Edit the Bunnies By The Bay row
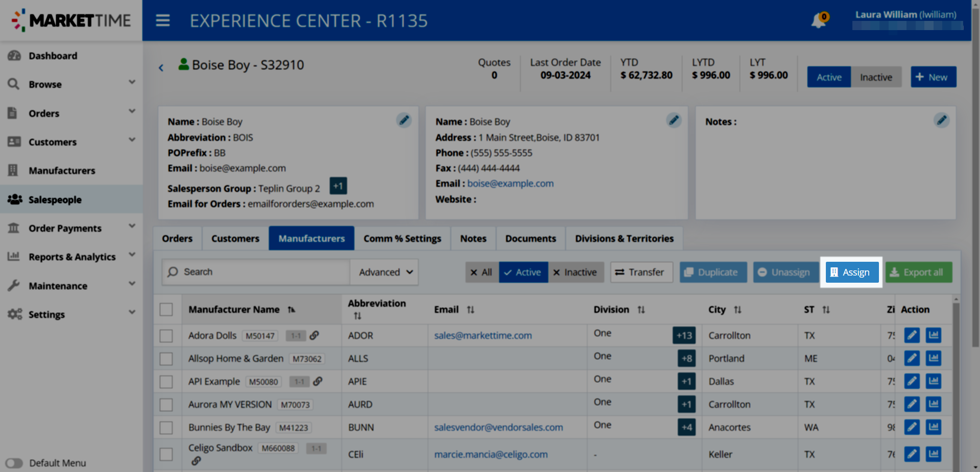This screenshot has width=980, height=472. point(912,427)
